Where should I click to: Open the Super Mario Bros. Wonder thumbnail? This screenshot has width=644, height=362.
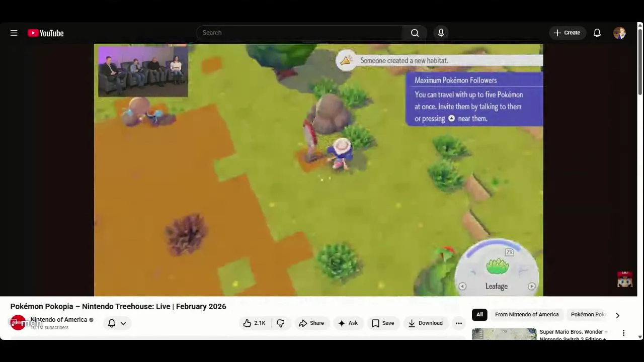pyautogui.click(x=504, y=334)
